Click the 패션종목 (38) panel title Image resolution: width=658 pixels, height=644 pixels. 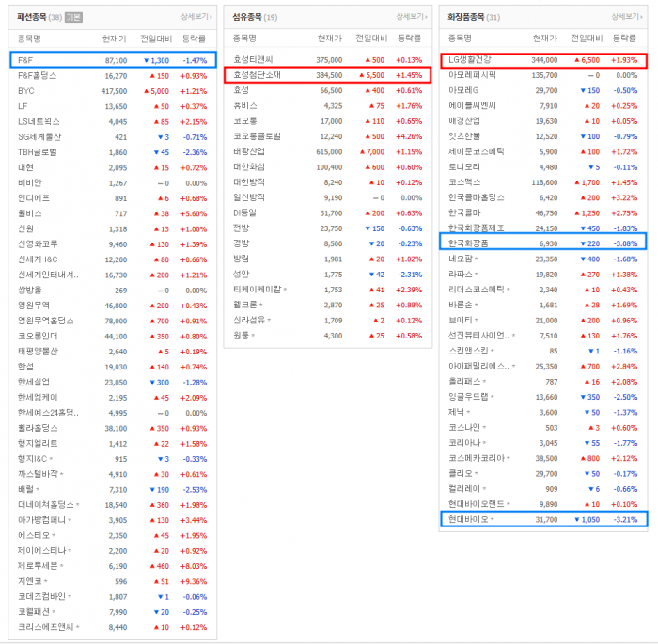point(39,17)
